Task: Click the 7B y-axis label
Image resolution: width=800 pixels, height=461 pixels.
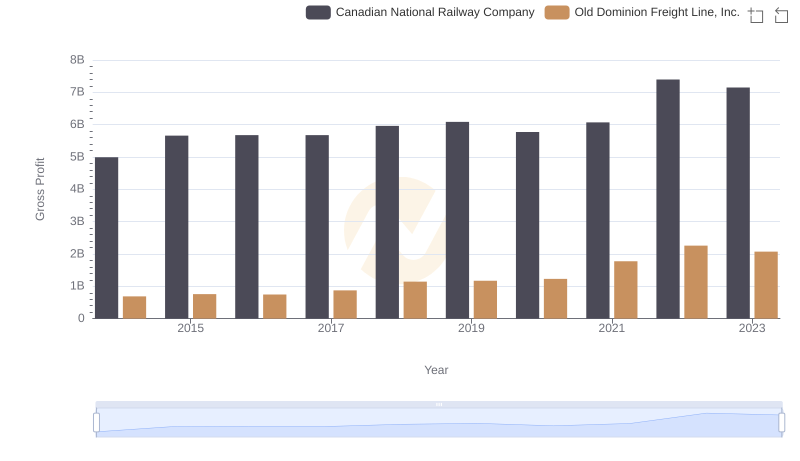Action: point(78,92)
